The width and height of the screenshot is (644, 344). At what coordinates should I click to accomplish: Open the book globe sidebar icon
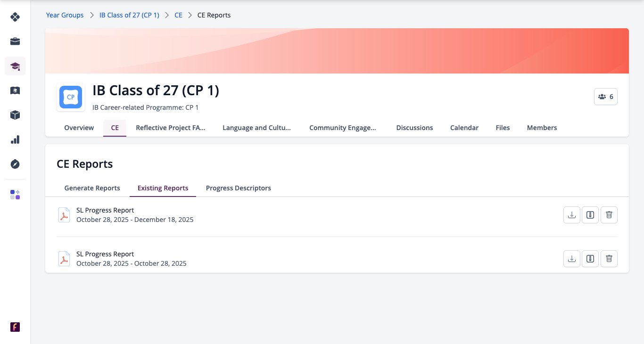tap(15, 90)
